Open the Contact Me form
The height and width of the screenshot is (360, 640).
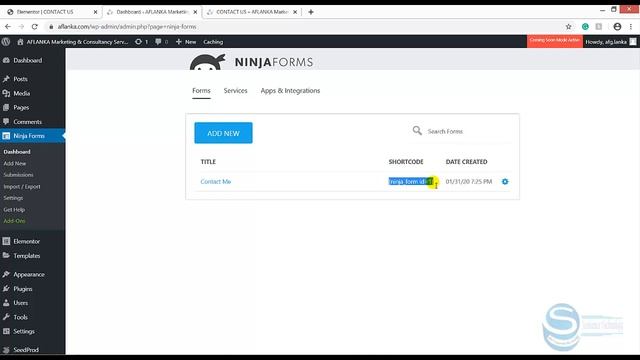(216, 182)
